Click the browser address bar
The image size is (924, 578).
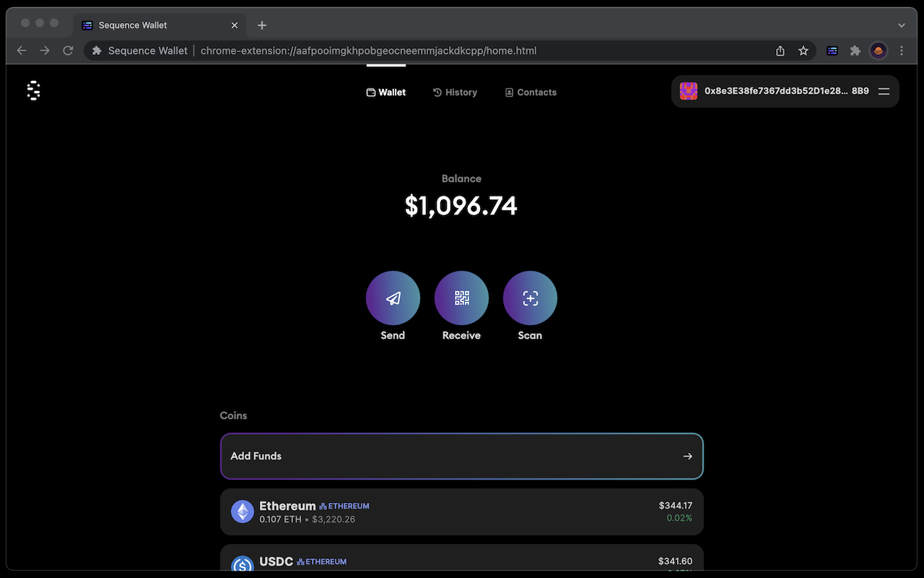click(433, 51)
